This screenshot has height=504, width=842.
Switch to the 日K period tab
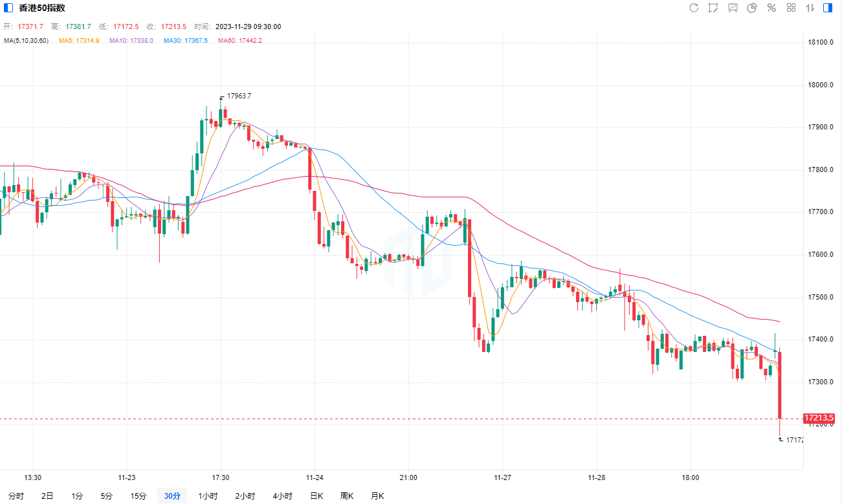pyautogui.click(x=316, y=496)
